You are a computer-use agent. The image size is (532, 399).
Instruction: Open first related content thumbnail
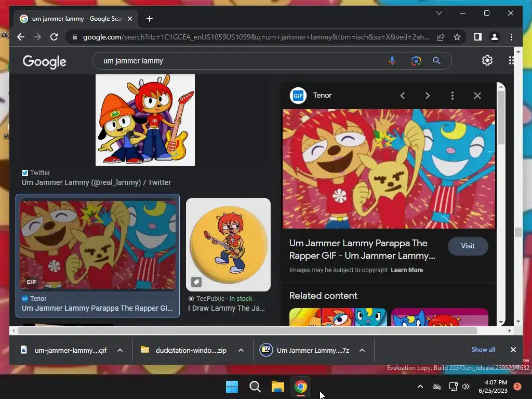pyautogui.click(x=338, y=317)
